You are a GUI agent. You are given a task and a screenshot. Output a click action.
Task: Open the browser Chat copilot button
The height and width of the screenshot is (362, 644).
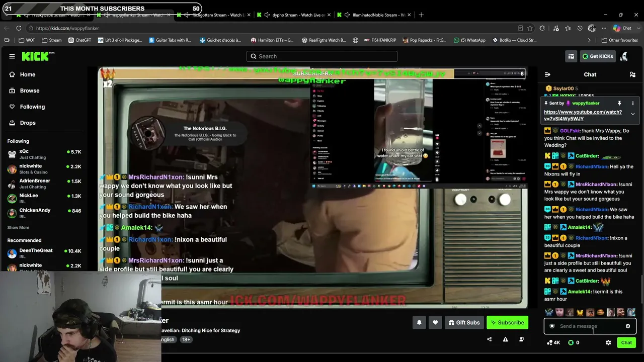(x=622, y=28)
